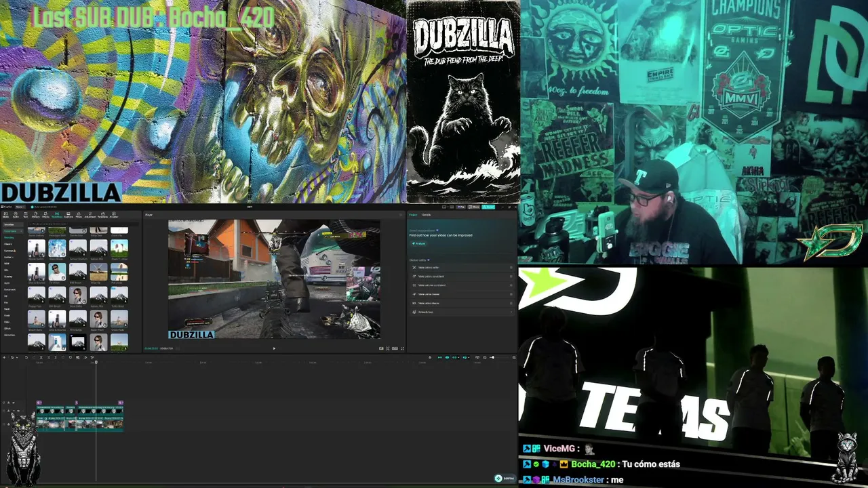Open the Effects panel

pyautogui.click(x=46, y=215)
